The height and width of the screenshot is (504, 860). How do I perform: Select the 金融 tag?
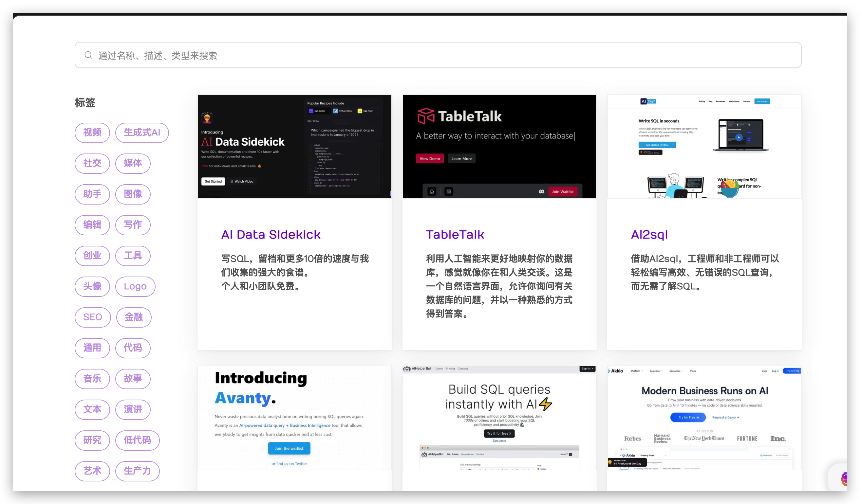134,317
